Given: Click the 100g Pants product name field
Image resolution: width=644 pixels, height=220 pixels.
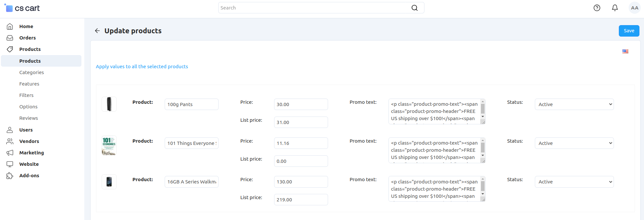Looking at the screenshot, I should [191, 104].
